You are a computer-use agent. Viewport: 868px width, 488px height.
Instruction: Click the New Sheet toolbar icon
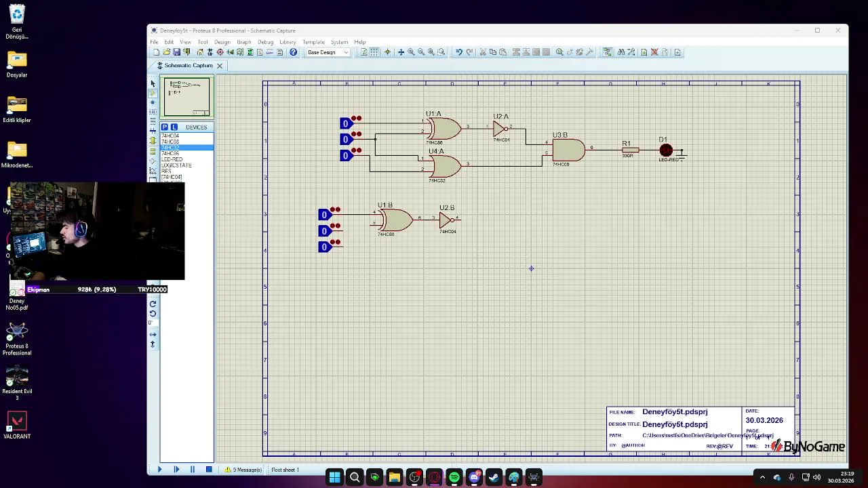tap(644, 52)
